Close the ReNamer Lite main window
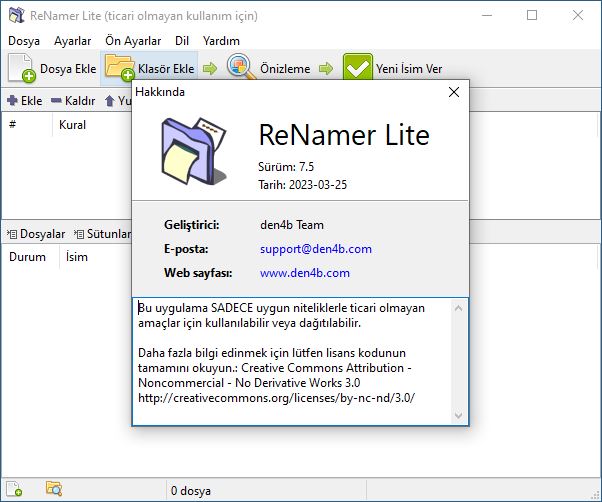 (577, 15)
